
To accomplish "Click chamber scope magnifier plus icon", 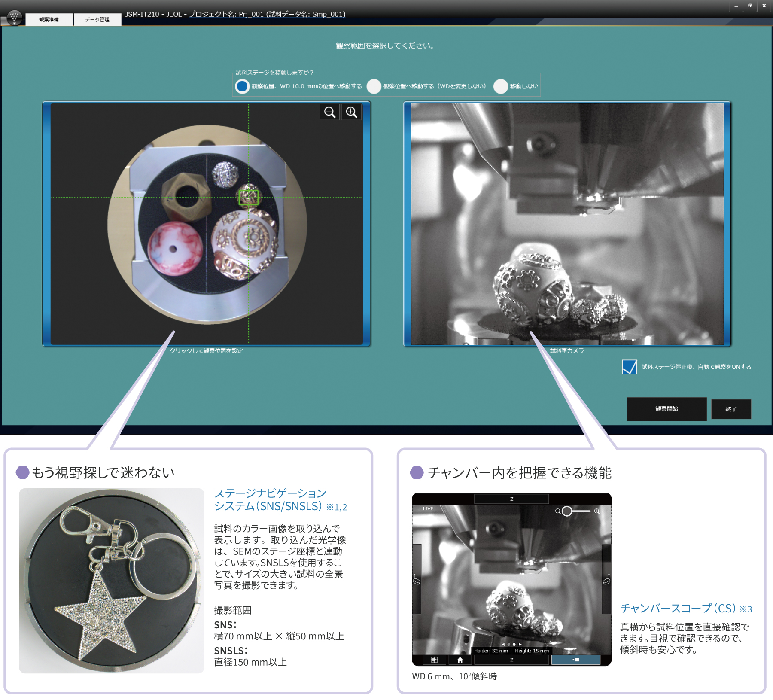I will (596, 511).
